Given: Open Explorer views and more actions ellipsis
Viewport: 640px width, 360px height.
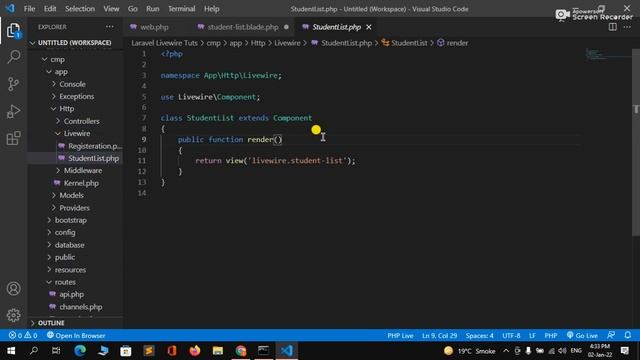Looking at the screenshot, I should click(x=110, y=27).
